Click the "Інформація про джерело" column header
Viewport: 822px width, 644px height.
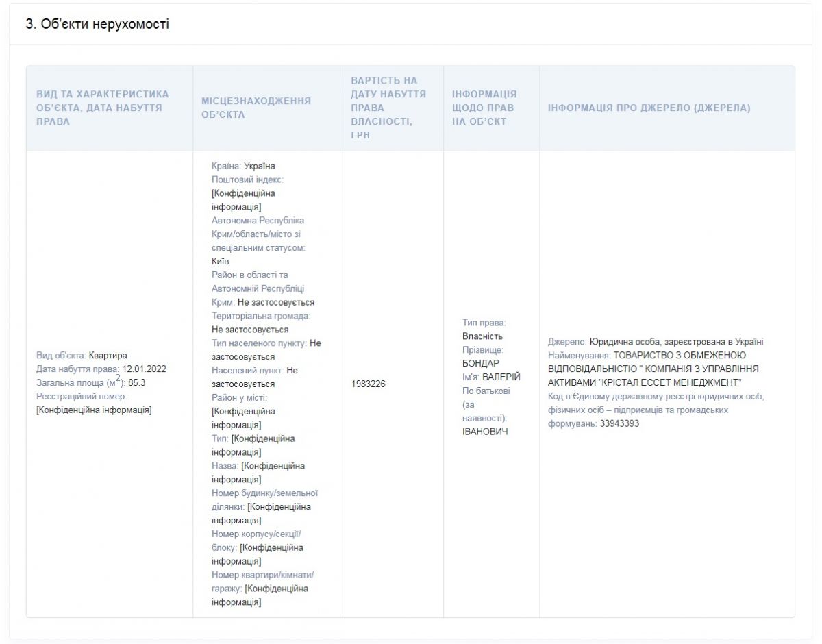pyautogui.click(x=649, y=108)
